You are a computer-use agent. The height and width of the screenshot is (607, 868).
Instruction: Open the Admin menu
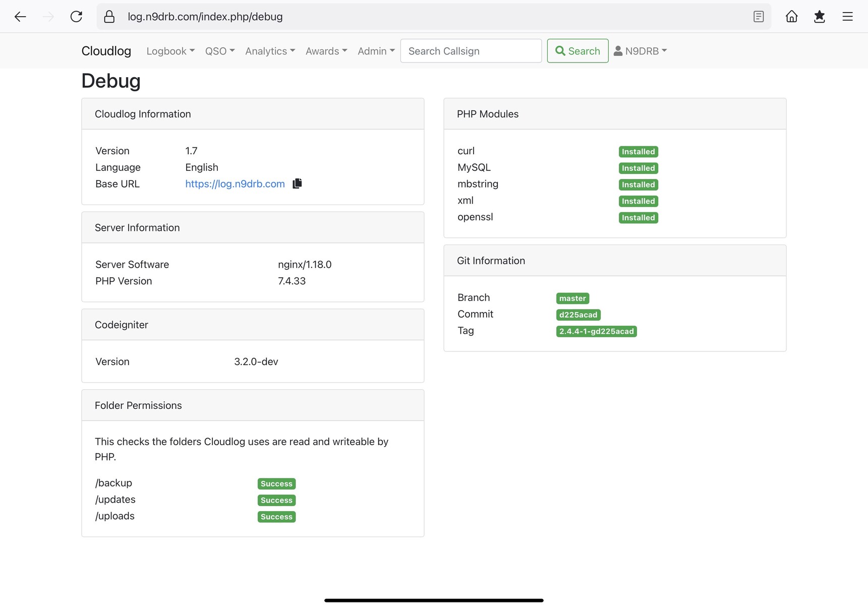point(376,51)
